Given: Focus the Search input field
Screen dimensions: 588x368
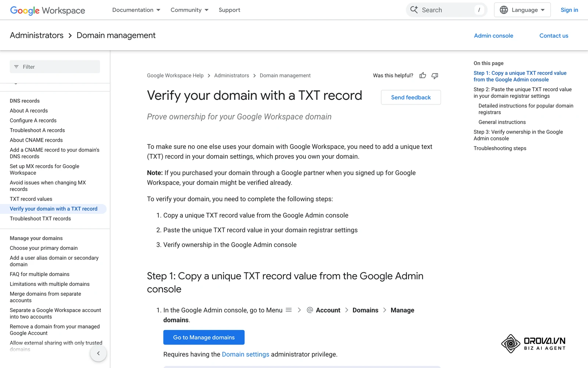Looking at the screenshot, I should pyautogui.click(x=447, y=10).
